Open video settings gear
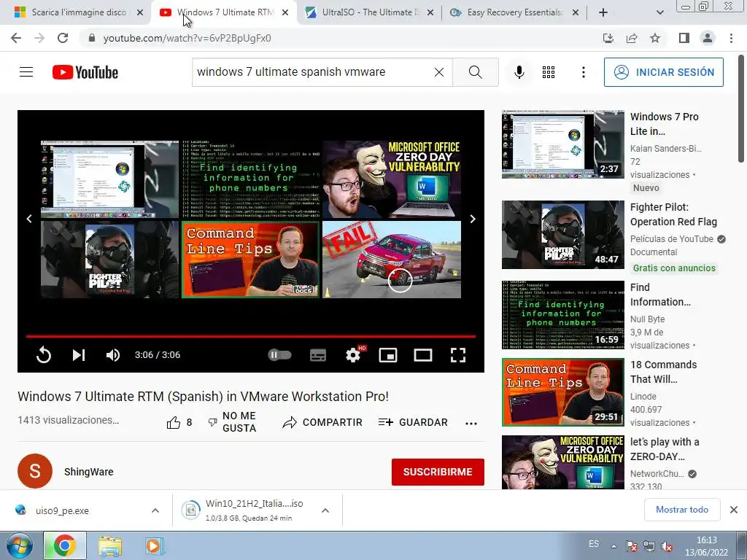This screenshot has width=747, height=560. [x=353, y=355]
